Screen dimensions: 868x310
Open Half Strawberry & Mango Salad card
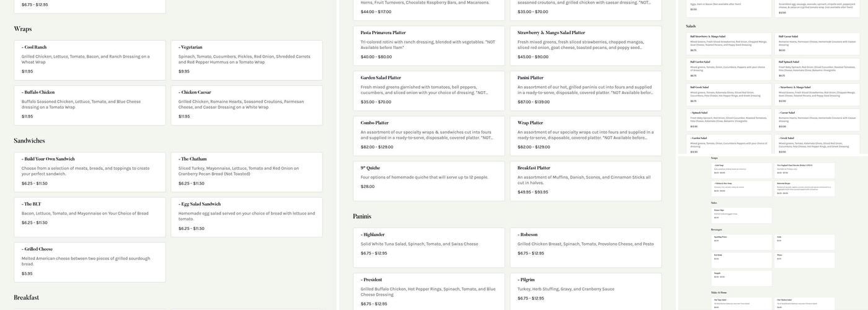tap(729, 43)
